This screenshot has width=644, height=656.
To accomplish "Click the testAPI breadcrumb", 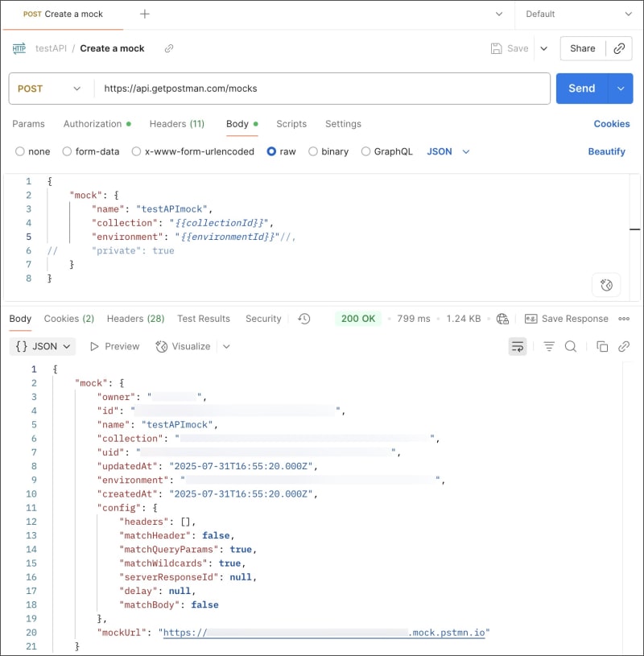I will pos(51,48).
